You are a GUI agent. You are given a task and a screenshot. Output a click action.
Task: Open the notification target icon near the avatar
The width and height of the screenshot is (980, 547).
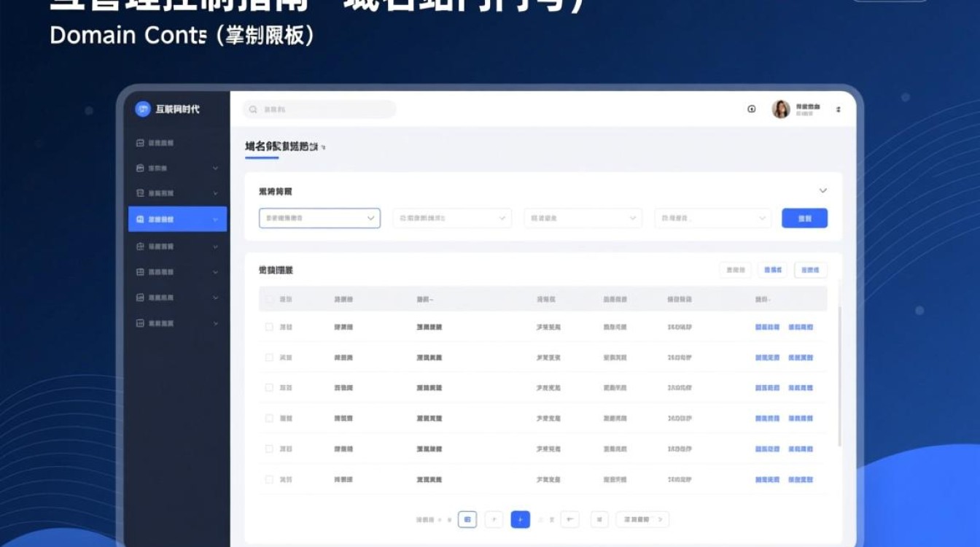click(751, 109)
